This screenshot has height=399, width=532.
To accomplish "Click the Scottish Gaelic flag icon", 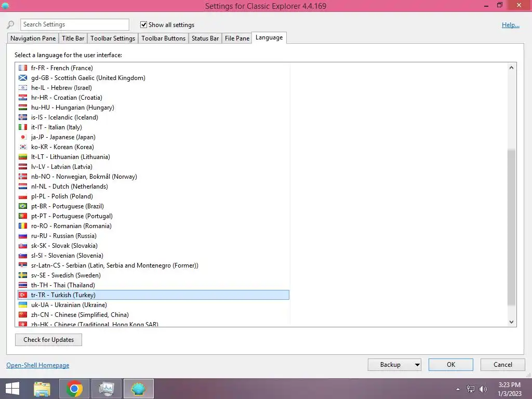I will tap(23, 78).
